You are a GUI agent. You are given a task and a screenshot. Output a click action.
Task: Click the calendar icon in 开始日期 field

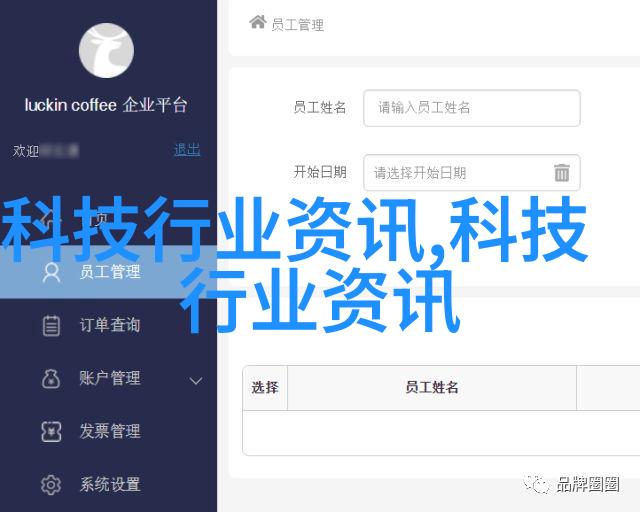tap(562, 172)
